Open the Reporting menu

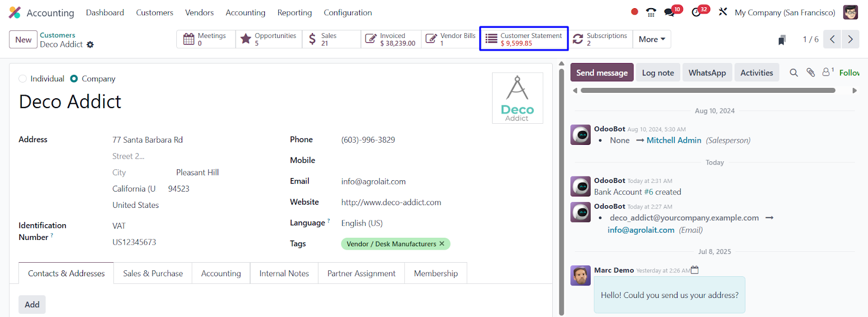(x=295, y=12)
